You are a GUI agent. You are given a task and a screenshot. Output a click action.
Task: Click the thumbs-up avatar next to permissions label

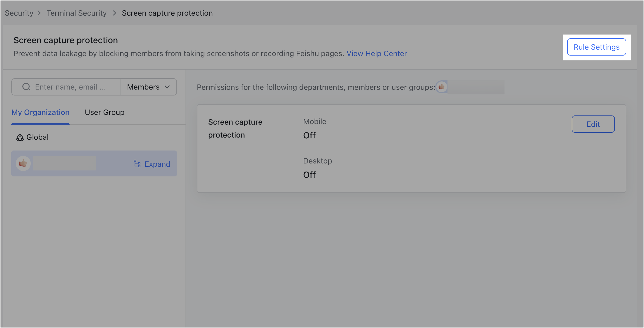tap(442, 87)
